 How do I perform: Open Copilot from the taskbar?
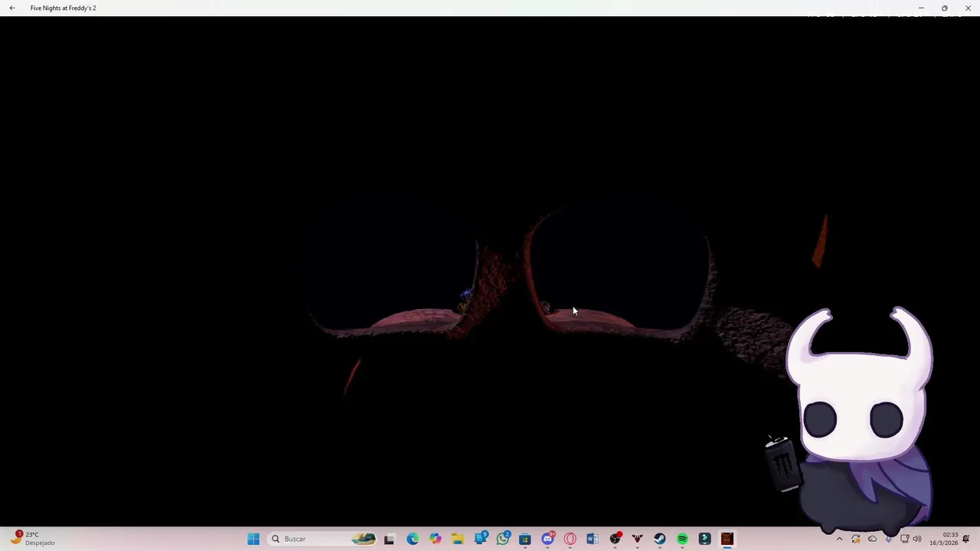(x=435, y=539)
